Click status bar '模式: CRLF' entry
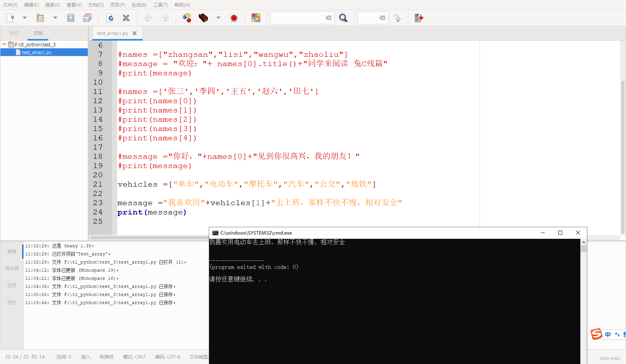Image resolution: width=626 pixels, height=364 pixels. [134, 357]
